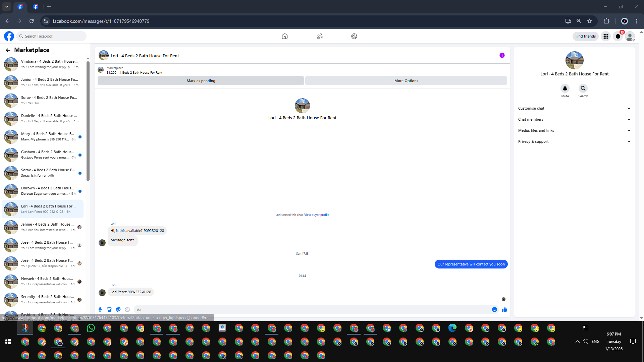
Task: Open the sticker picker icon
Action: coord(118,310)
